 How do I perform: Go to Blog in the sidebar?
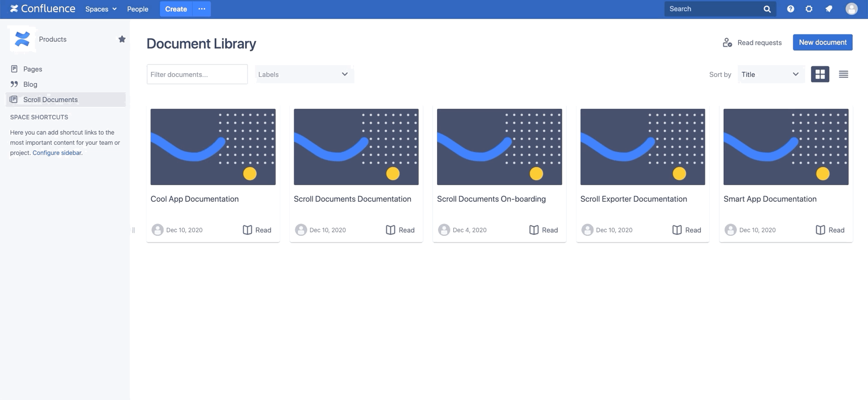pyautogui.click(x=30, y=84)
